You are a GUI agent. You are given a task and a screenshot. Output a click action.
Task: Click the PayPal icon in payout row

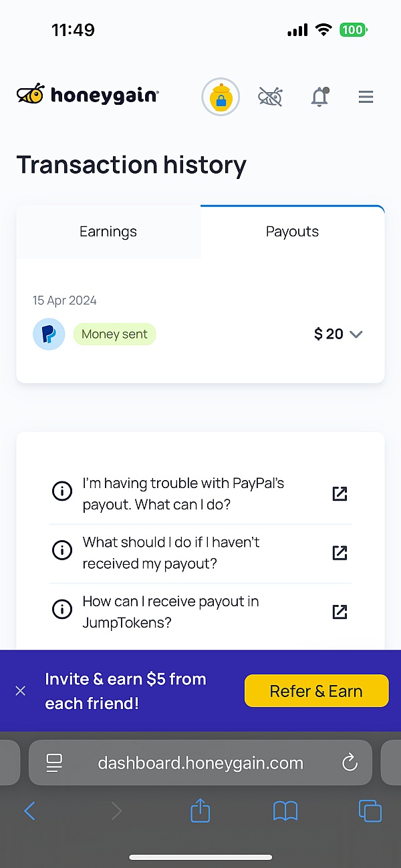pyautogui.click(x=49, y=334)
